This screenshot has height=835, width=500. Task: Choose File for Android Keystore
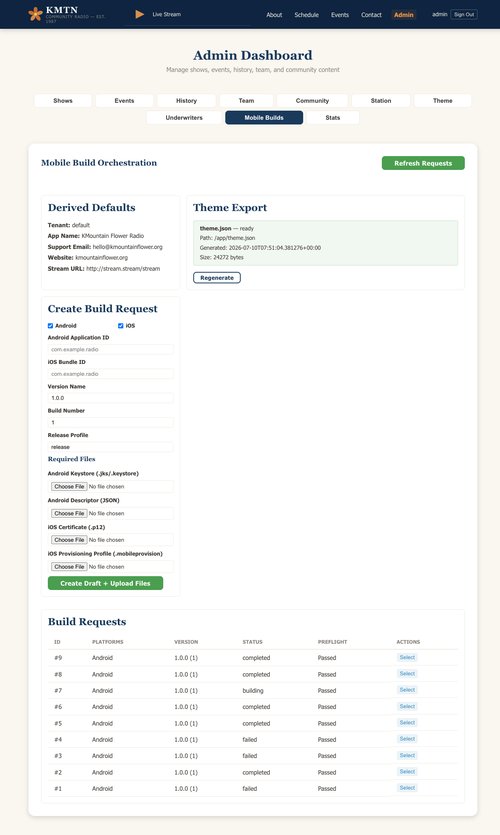coord(69,487)
